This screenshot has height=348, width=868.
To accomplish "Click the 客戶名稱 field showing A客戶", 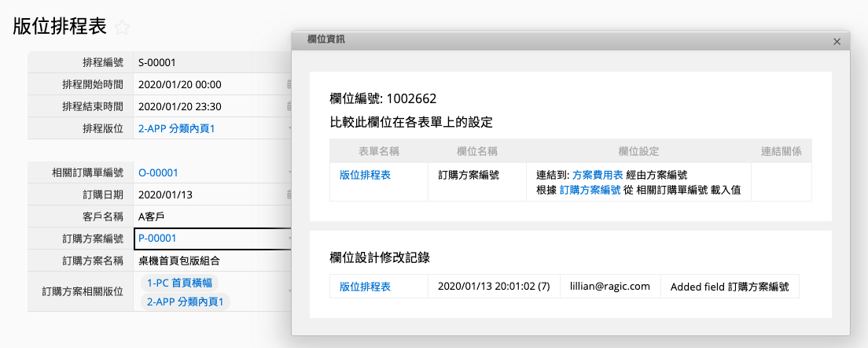I will pos(153,217).
